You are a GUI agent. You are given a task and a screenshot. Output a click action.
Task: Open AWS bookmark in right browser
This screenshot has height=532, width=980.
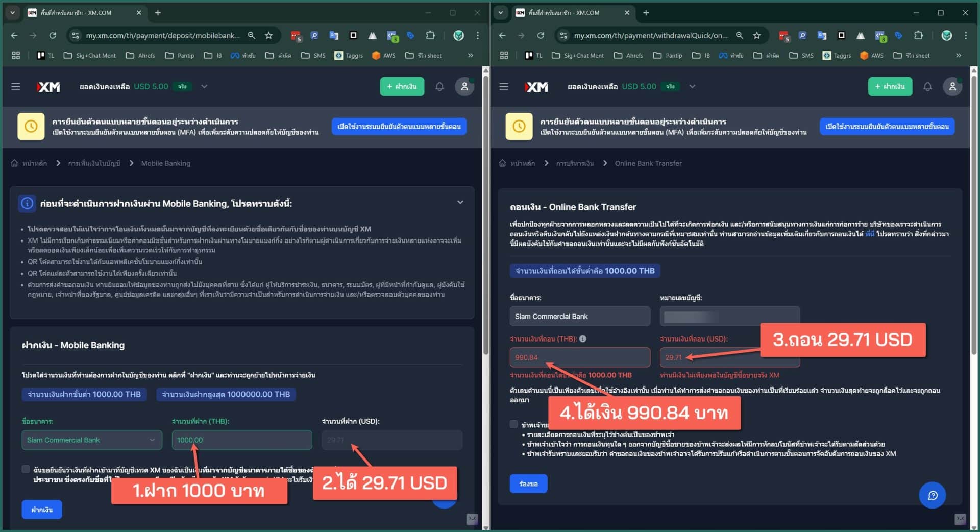pos(872,55)
